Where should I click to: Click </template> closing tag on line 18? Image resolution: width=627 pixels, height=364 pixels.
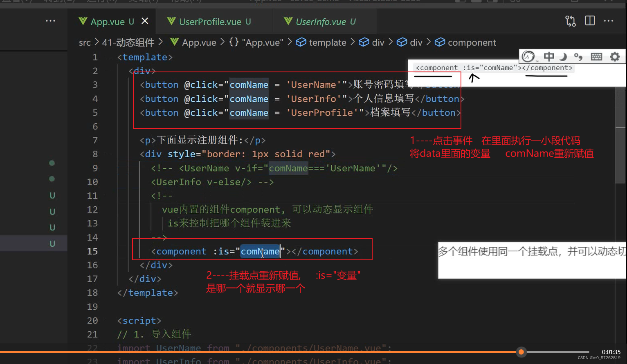(148, 293)
